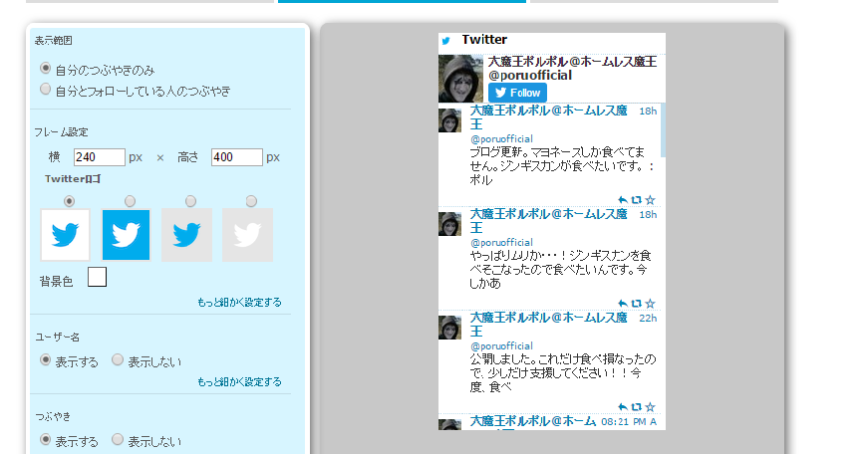Click the 高さ height input field
This screenshot has height=454, width=868.
236,157
